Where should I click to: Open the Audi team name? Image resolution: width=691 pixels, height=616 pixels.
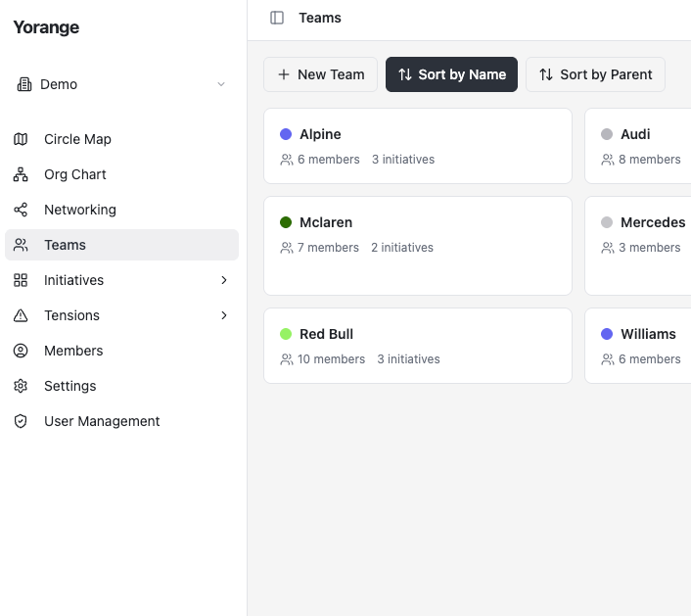point(635,134)
